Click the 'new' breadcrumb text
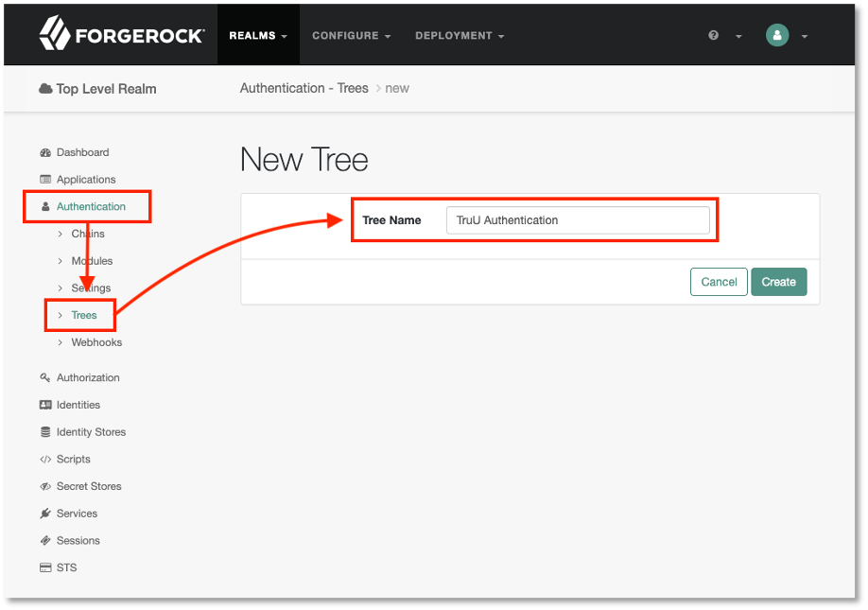The height and width of the screenshot is (610, 868). click(x=397, y=88)
